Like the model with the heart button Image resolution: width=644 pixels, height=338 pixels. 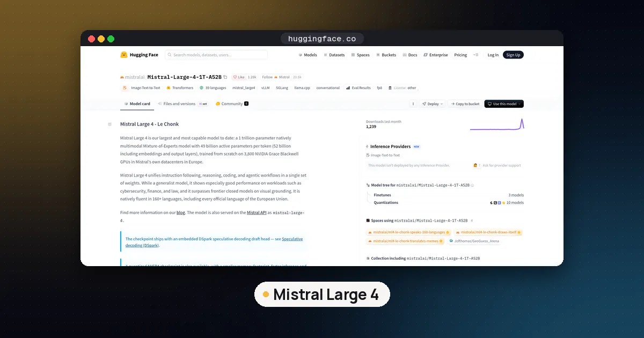pyautogui.click(x=238, y=77)
